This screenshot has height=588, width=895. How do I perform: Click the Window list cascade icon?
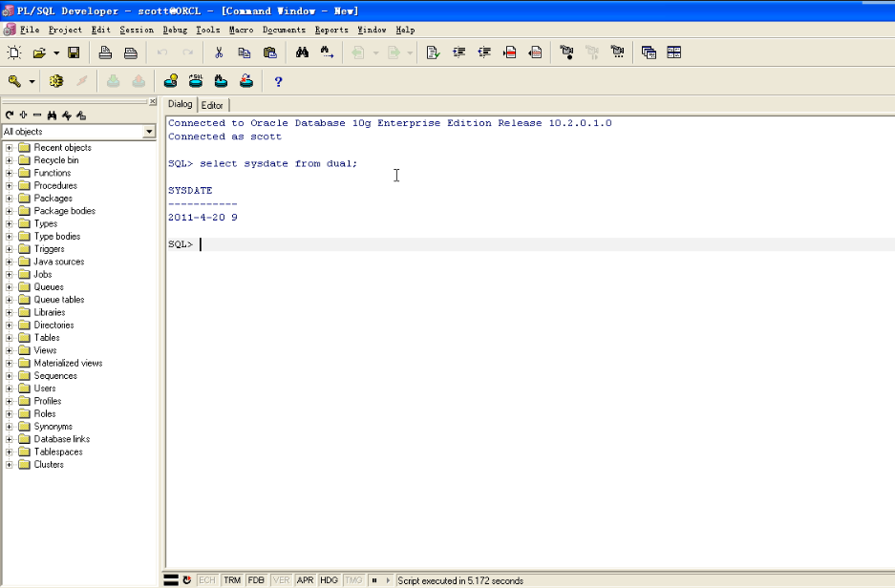[649, 52]
